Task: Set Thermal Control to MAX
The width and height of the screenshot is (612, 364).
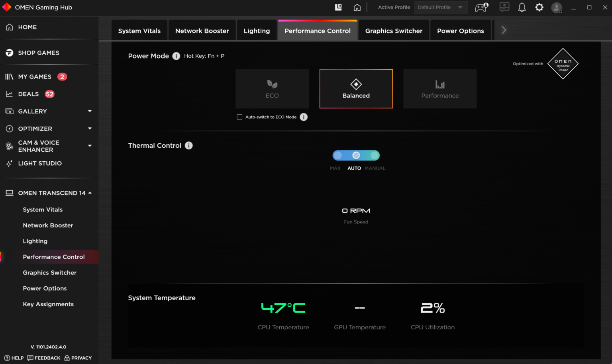Action: tap(338, 155)
